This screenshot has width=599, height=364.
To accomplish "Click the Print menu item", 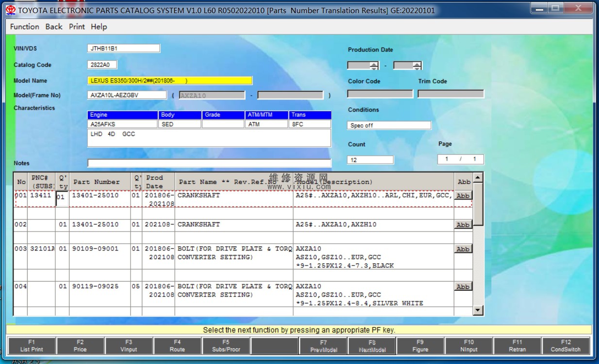I will [x=77, y=27].
